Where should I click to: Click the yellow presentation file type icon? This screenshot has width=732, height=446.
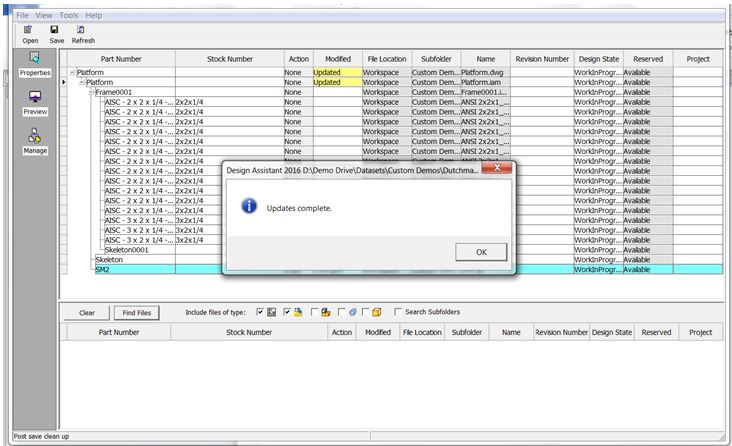[x=298, y=312]
